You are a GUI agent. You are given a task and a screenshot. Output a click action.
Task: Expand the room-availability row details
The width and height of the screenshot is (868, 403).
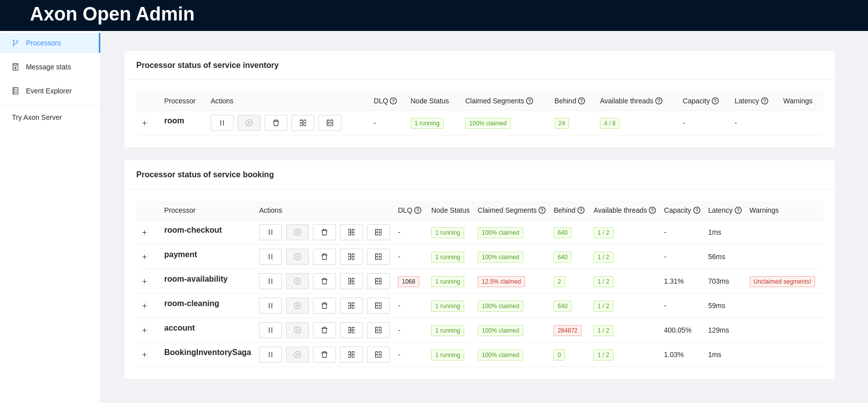[144, 281]
